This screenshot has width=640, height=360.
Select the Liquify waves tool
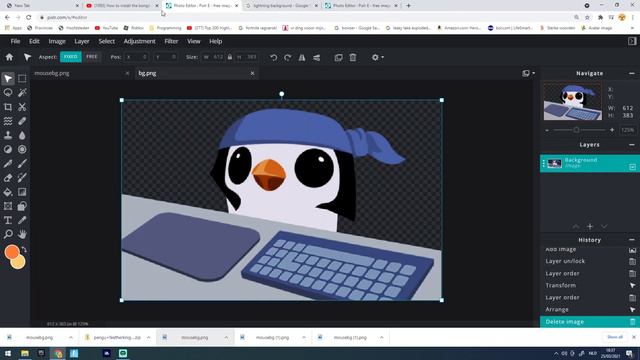8,121
